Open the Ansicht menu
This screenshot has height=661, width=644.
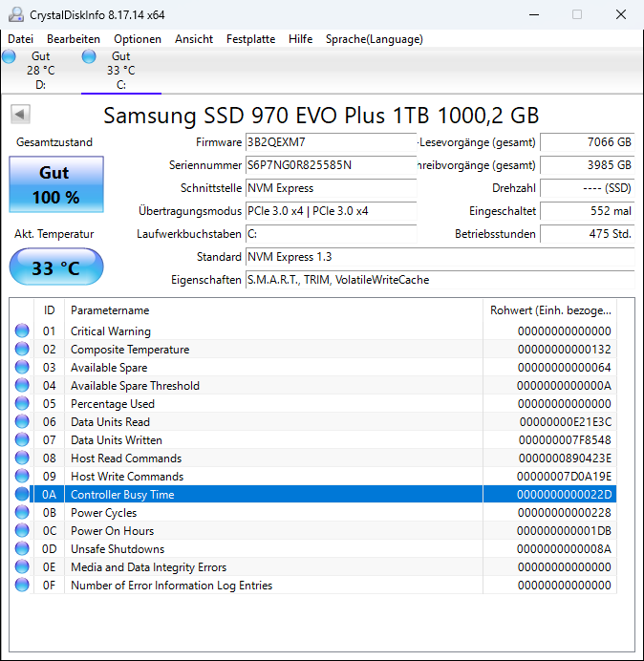[x=194, y=39]
